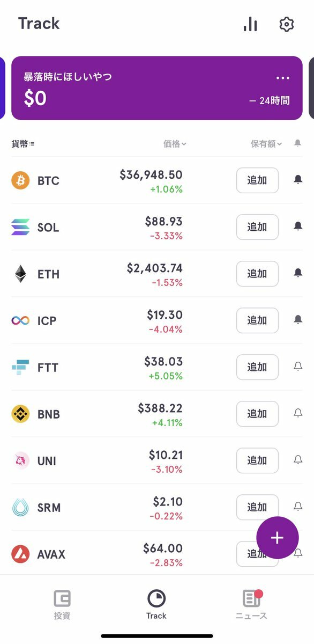Toggle the alert bell for ICP
Image resolution: width=314 pixels, height=644 pixels.
click(298, 320)
